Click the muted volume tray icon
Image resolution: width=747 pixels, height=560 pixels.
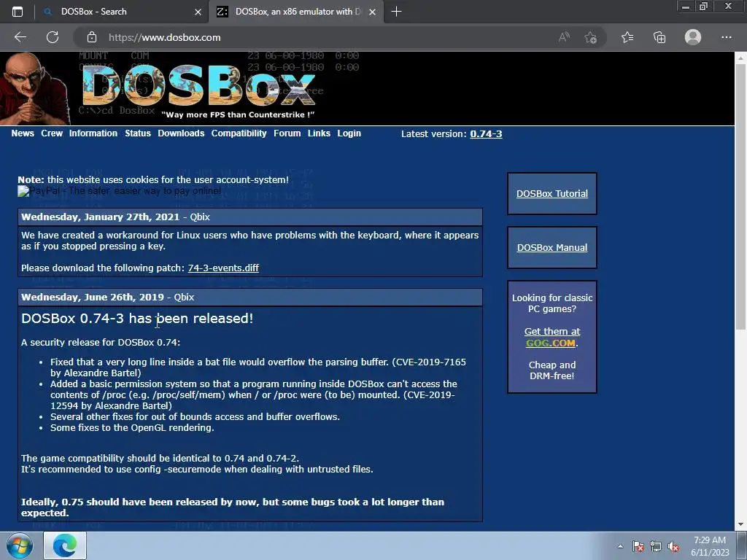pos(673,546)
